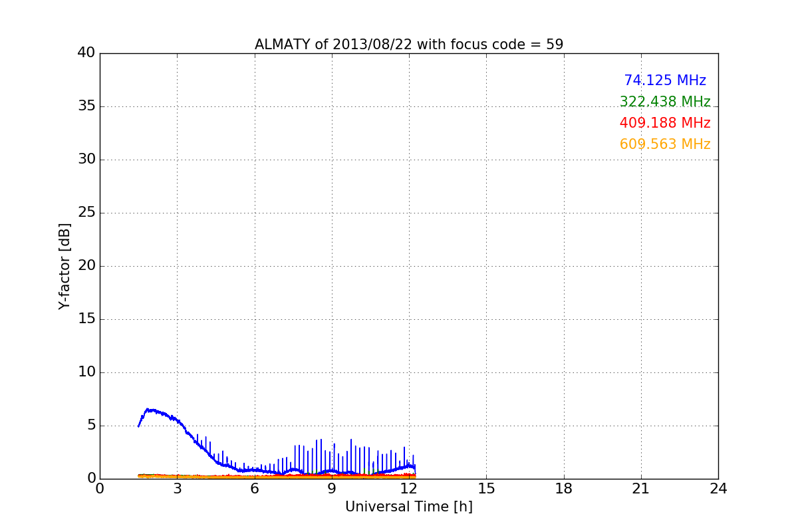This screenshot has height=532, width=798.
Task: Click the x-axis tick label 21
Action: [641, 489]
